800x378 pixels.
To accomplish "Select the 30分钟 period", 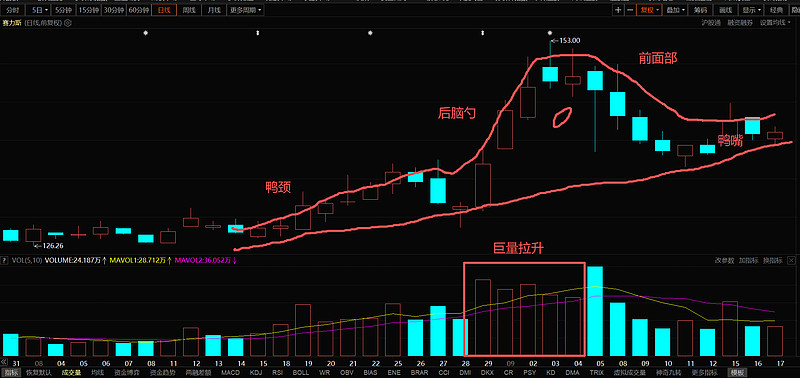I will click(x=113, y=10).
